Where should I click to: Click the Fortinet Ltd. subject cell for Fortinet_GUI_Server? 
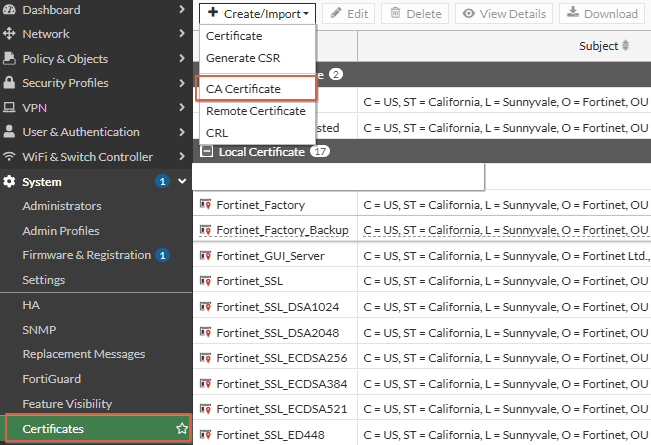click(x=506, y=256)
